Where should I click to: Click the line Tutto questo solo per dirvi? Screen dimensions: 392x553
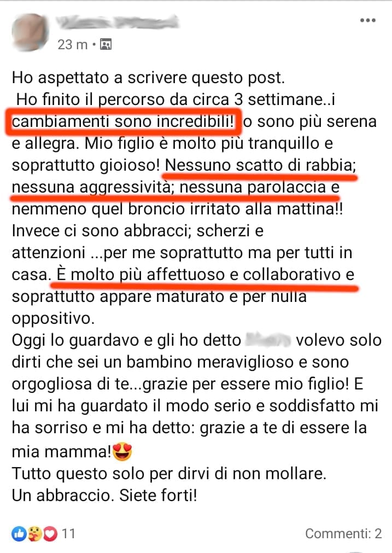[169, 473]
